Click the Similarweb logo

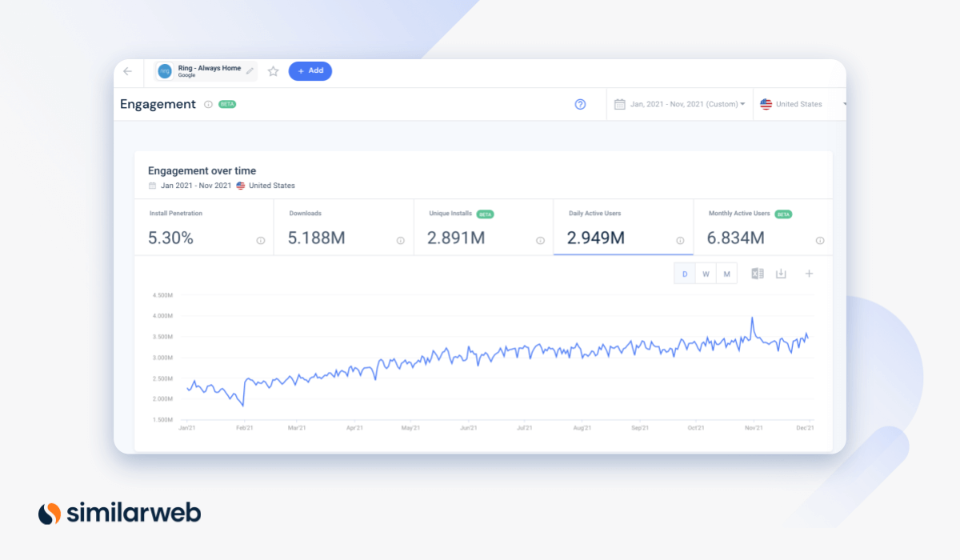119,513
